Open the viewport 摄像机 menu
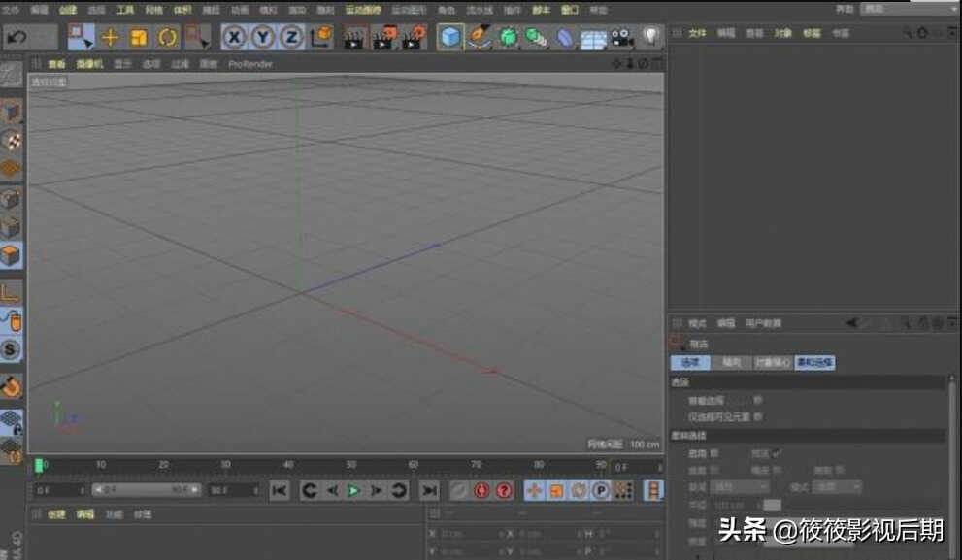Image resolution: width=962 pixels, height=560 pixels. pyautogui.click(x=89, y=64)
